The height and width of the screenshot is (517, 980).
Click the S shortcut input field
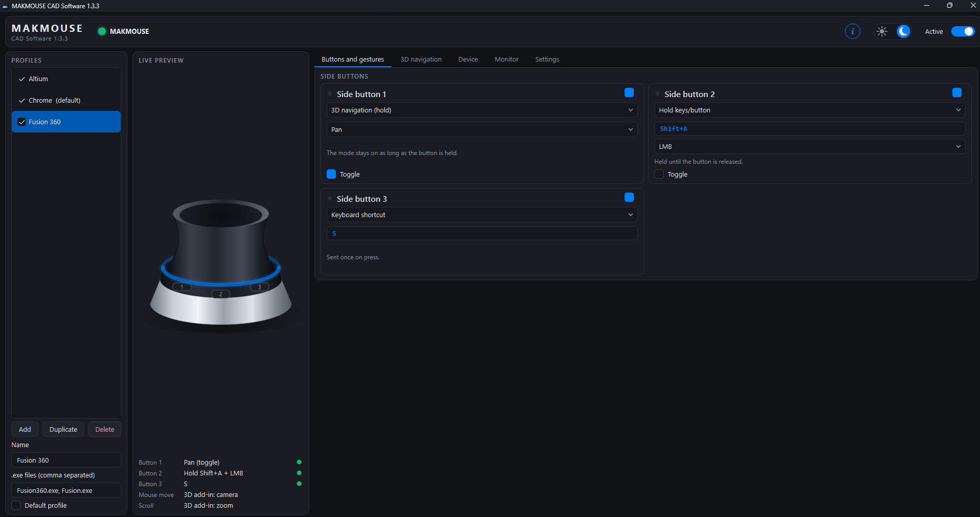click(482, 233)
